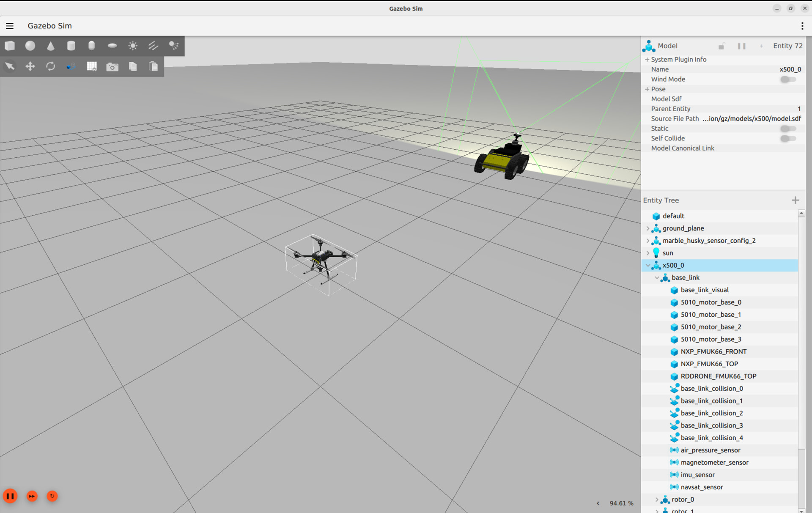Select imu_sensor in entity tree
The image size is (812, 513).
697,475
